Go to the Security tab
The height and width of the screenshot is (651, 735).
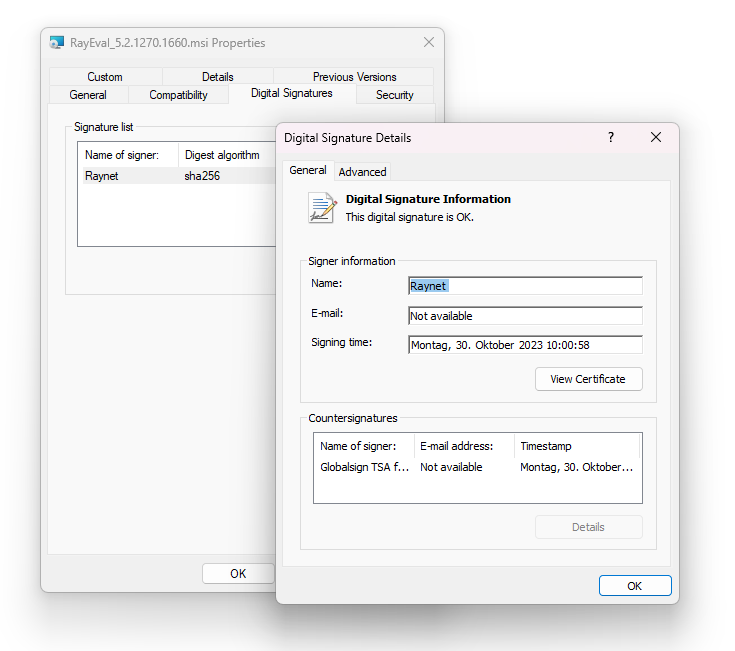pos(394,95)
